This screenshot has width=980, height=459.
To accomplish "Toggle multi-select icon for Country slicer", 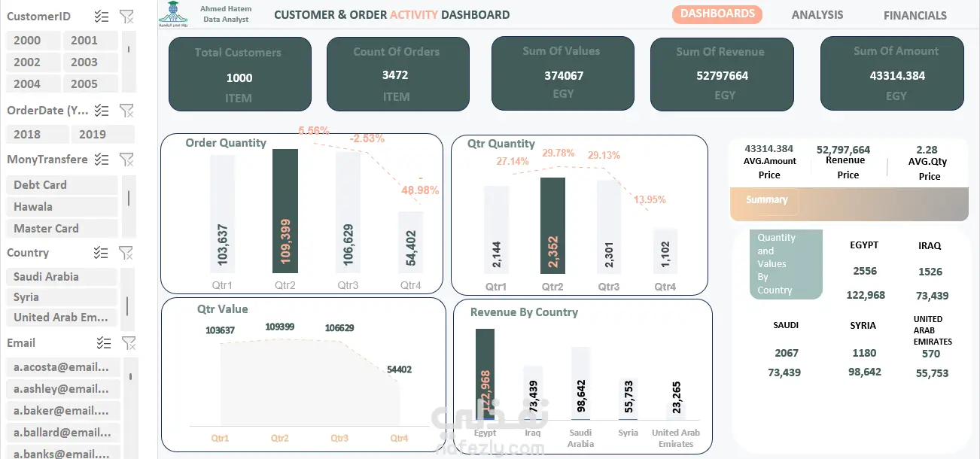I will (101, 253).
